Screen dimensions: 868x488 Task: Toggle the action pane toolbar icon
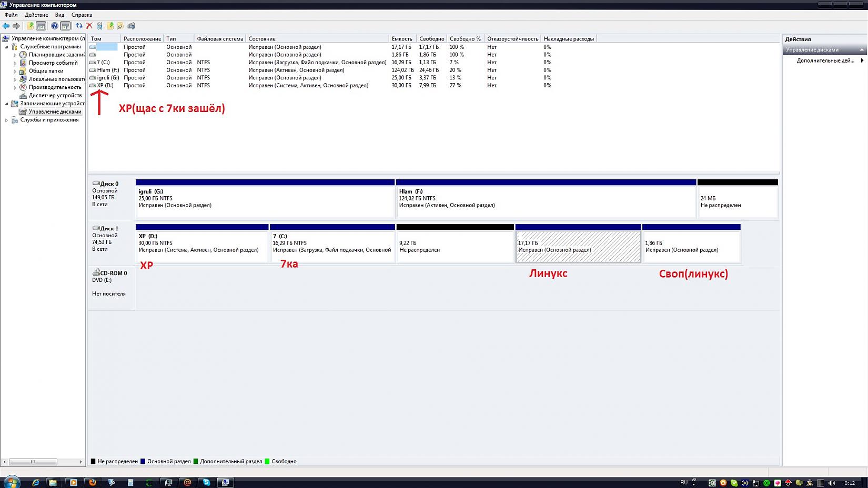(x=65, y=26)
